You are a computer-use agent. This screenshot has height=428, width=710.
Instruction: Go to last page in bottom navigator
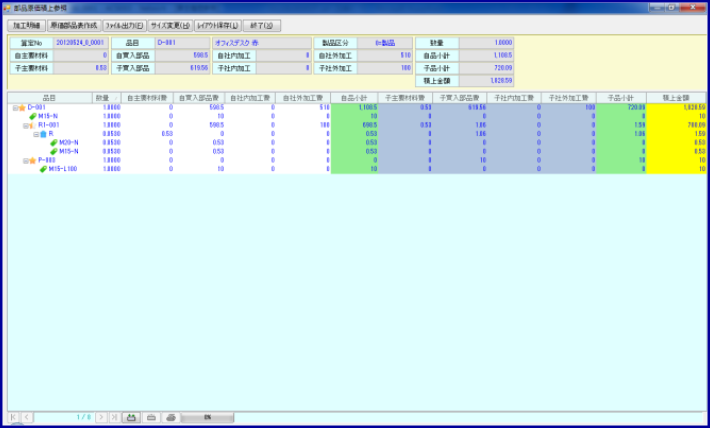[x=115, y=417]
